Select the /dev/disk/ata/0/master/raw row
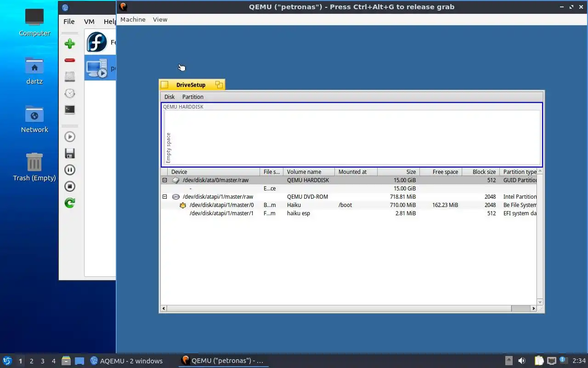Image resolution: width=588 pixels, height=368 pixels. pyautogui.click(x=349, y=180)
